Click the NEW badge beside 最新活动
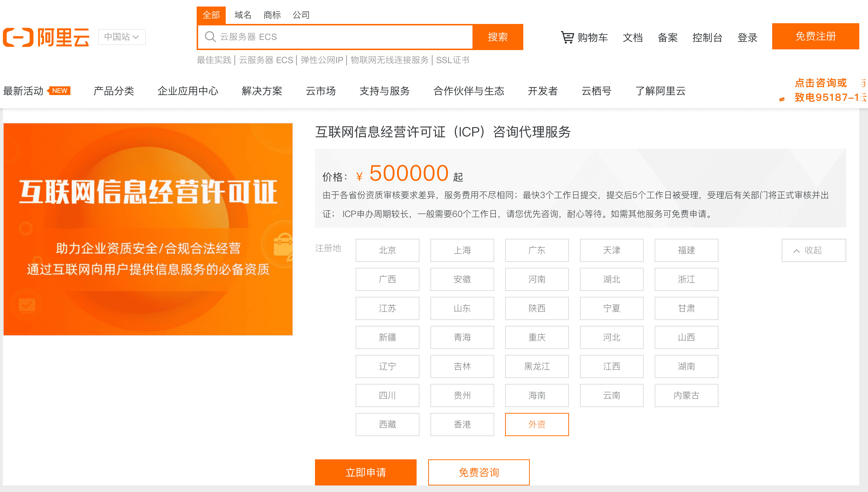This screenshot has height=492, width=868. (60, 91)
